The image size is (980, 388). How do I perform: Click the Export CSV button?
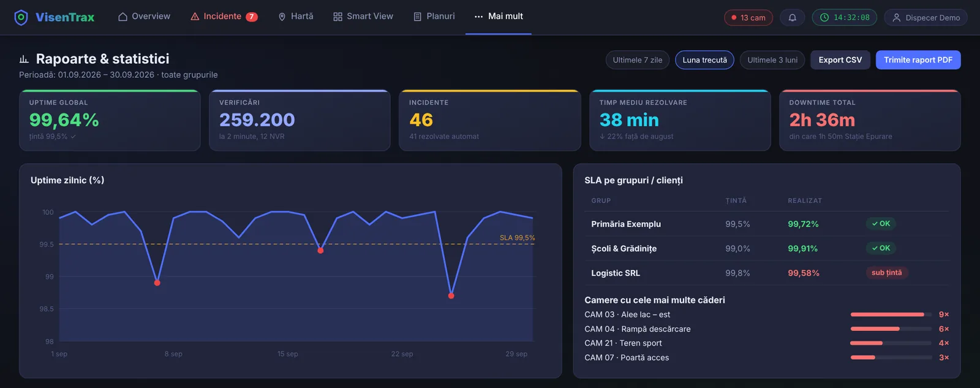[840, 60]
